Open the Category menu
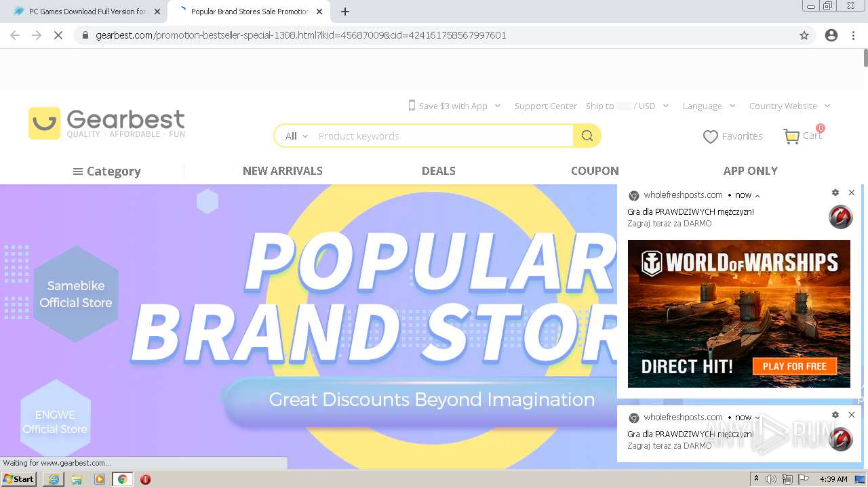 (107, 171)
